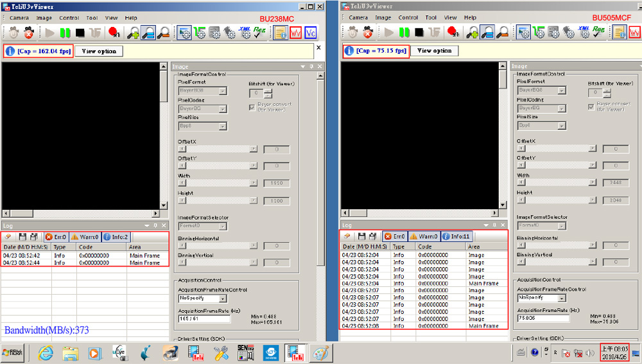Open the Tool menu in BU505MCF window
The width and height of the screenshot is (642, 364).
(x=431, y=18)
